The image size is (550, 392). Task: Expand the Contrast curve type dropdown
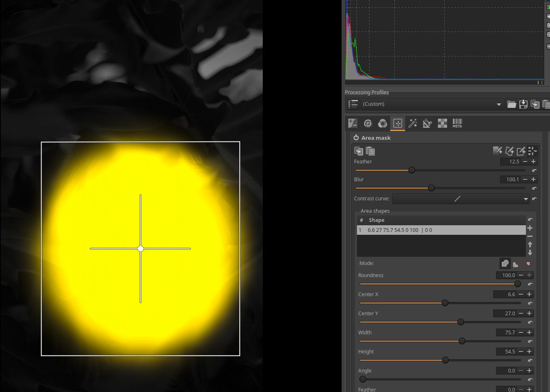point(526,199)
